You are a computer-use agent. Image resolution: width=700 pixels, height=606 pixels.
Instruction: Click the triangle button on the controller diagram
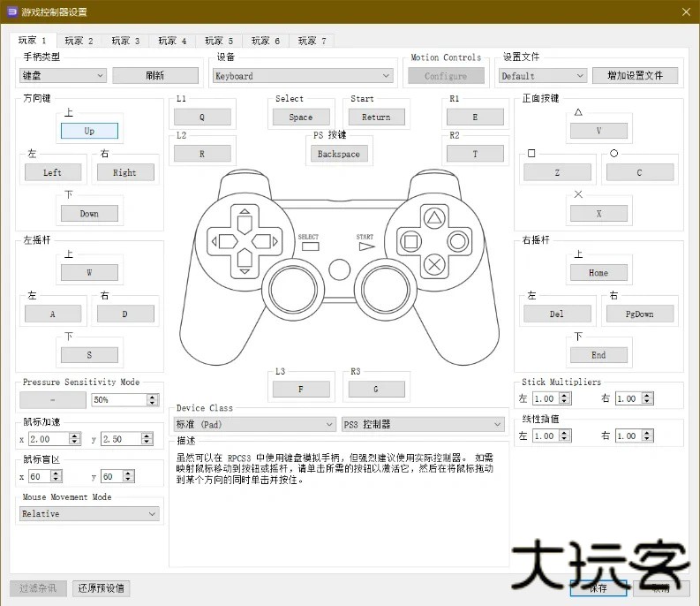click(x=434, y=218)
